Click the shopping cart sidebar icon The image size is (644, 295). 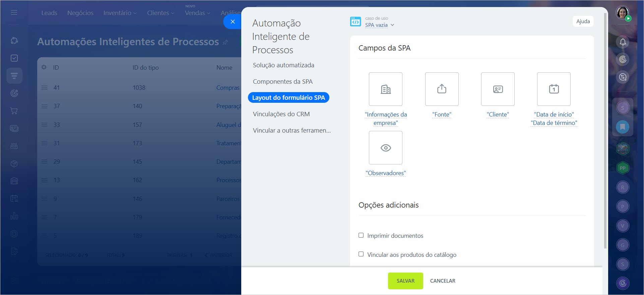(14, 111)
